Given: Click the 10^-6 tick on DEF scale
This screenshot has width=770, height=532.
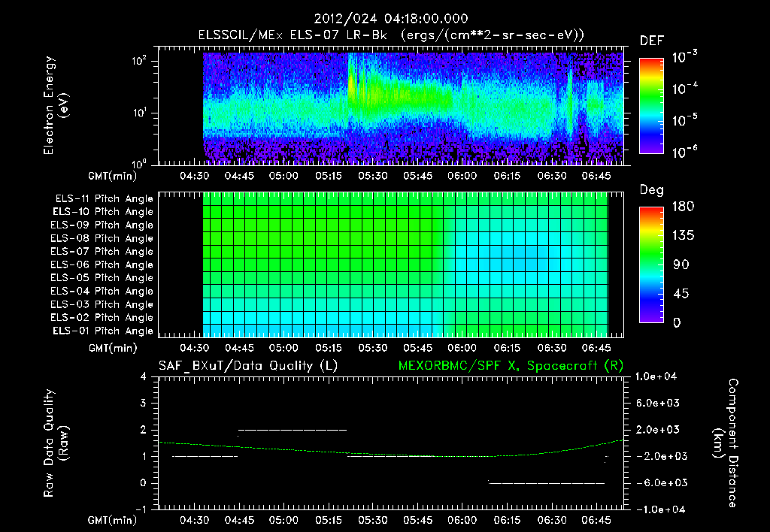Looking at the screenshot, I should (684, 152).
